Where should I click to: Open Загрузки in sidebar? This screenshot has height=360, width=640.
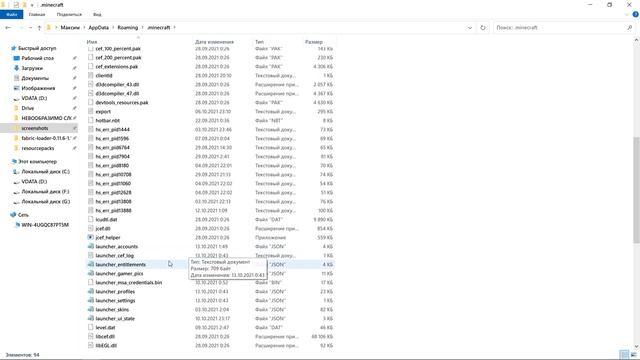(32, 68)
